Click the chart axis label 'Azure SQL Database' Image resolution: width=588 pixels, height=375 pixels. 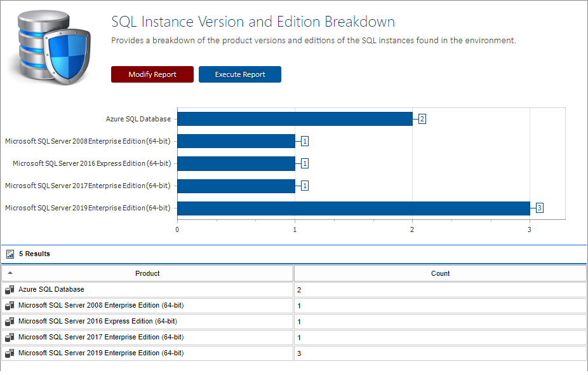point(138,119)
